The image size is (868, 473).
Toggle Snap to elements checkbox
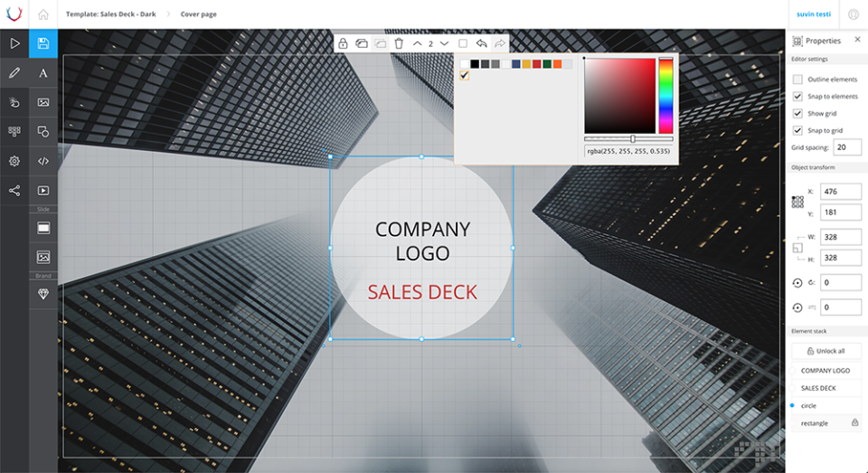coord(797,97)
